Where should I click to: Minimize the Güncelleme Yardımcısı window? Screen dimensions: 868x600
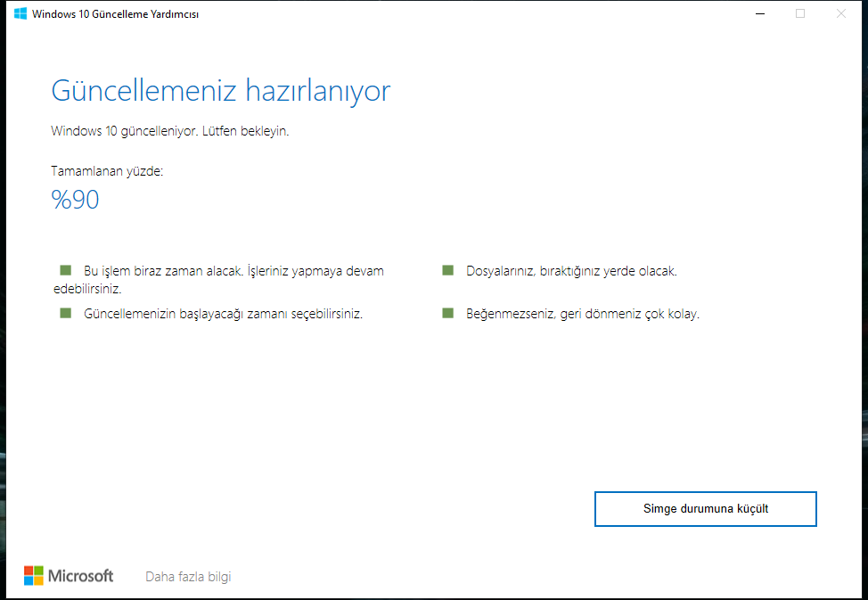[x=760, y=14]
